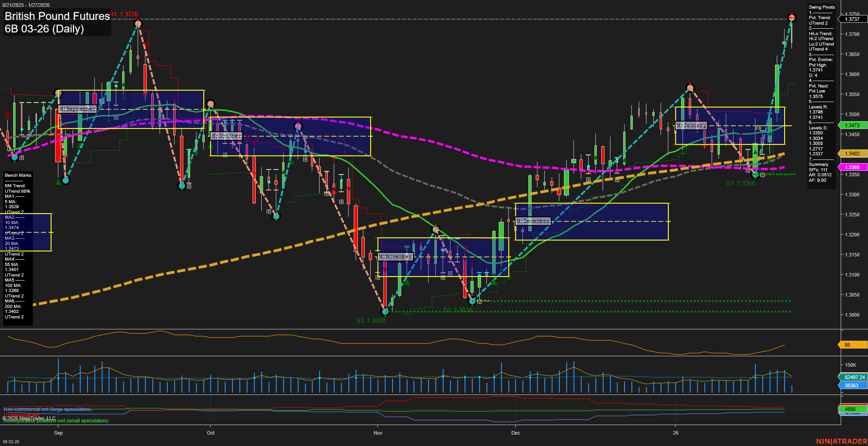
Task: Switch to the 6B 03-26 chart tab
Action: pyautogui.click(x=11, y=442)
